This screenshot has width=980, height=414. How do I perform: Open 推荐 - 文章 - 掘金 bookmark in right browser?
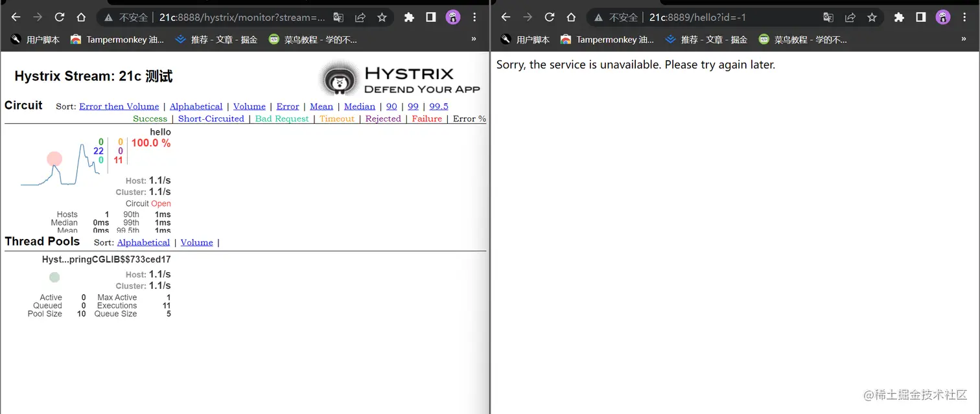point(706,40)
